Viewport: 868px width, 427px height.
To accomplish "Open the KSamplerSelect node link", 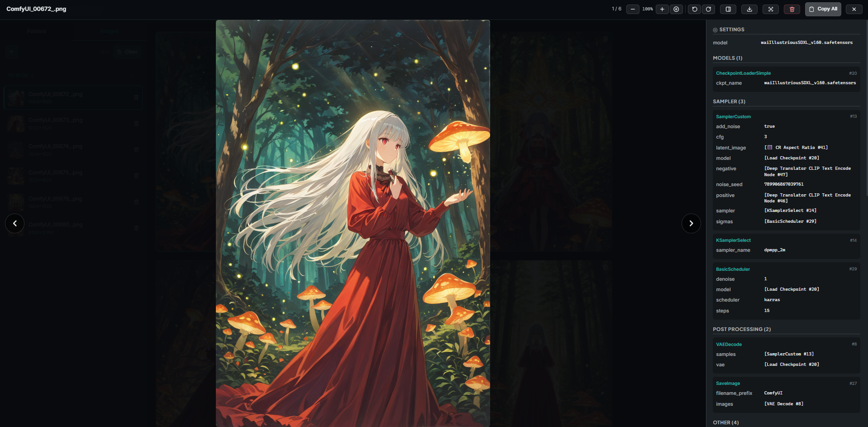I will (x=733, y=240).
